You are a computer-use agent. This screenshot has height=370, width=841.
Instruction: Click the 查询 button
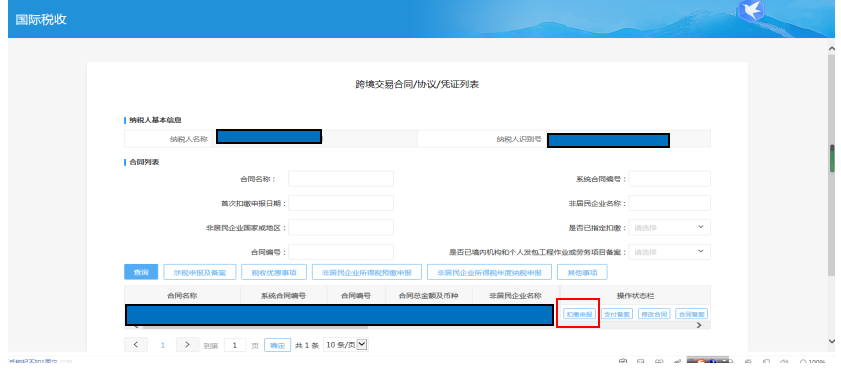tap(141, 272)
